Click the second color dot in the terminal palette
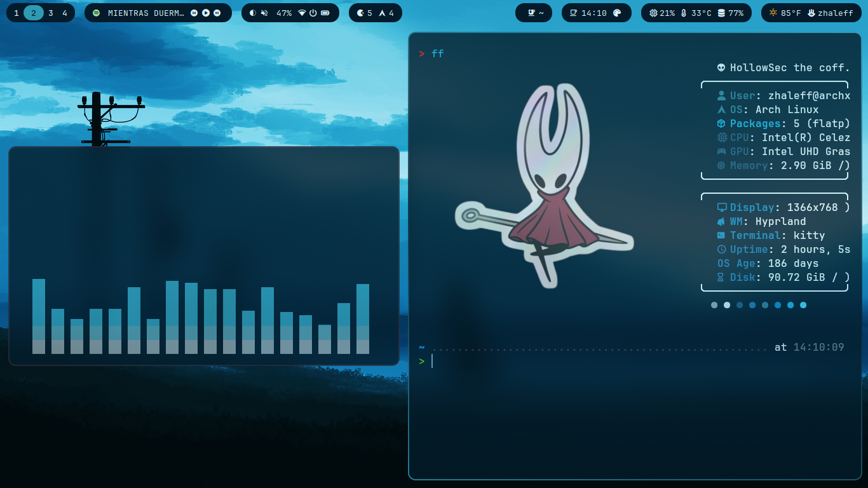Image resolution: width=868 pixels, height=488 pixels. coord(727,305)
